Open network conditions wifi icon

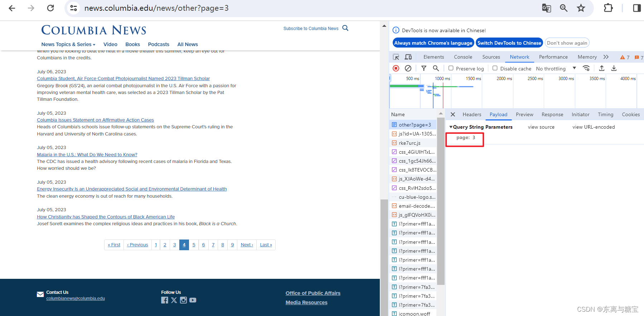[586, 68]
